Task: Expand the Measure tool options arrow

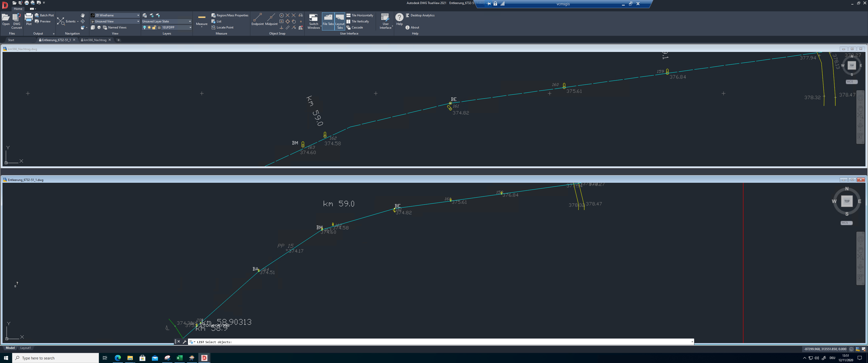Action: (202, 27)
